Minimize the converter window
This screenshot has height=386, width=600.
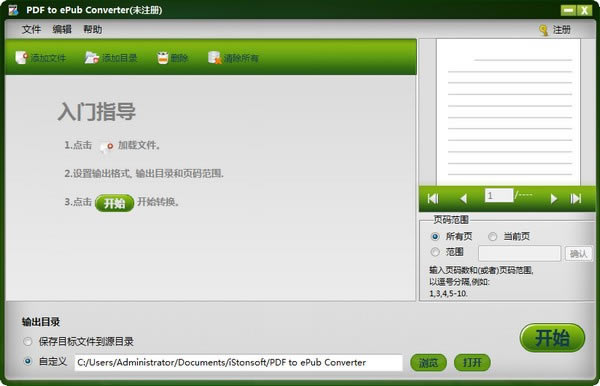[x=568, y=10]
